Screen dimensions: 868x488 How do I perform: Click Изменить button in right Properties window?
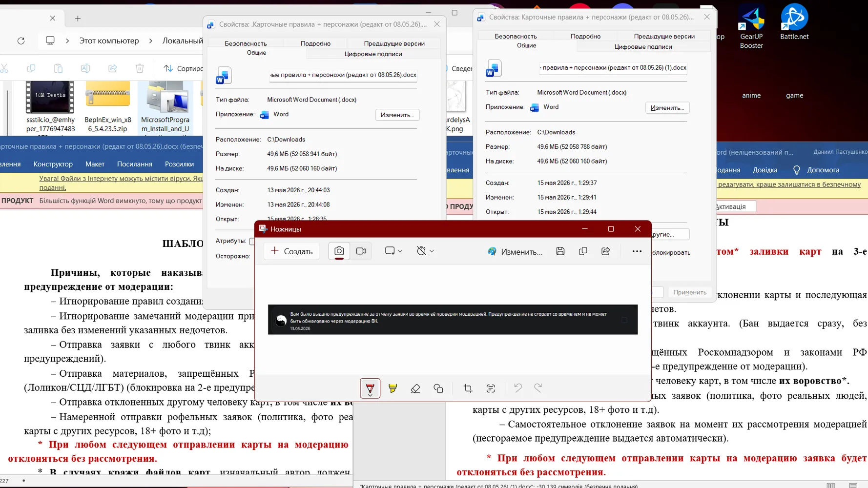(x=667, y=107)
